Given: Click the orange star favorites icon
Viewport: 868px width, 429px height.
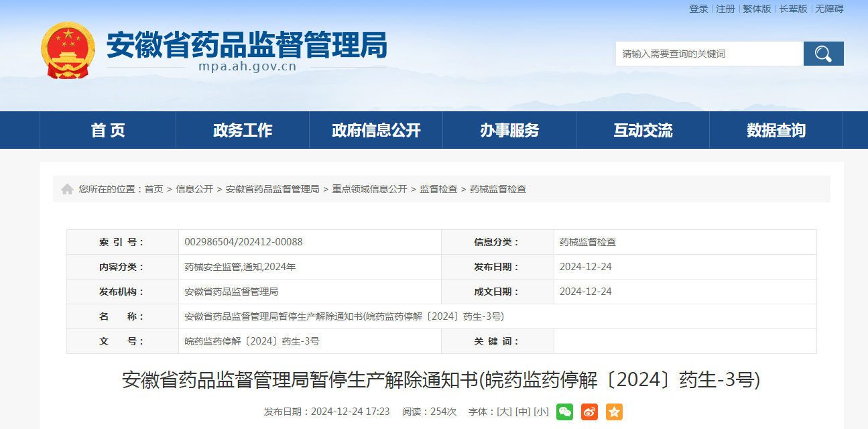Looking at the screenshot, I should 614,412.
